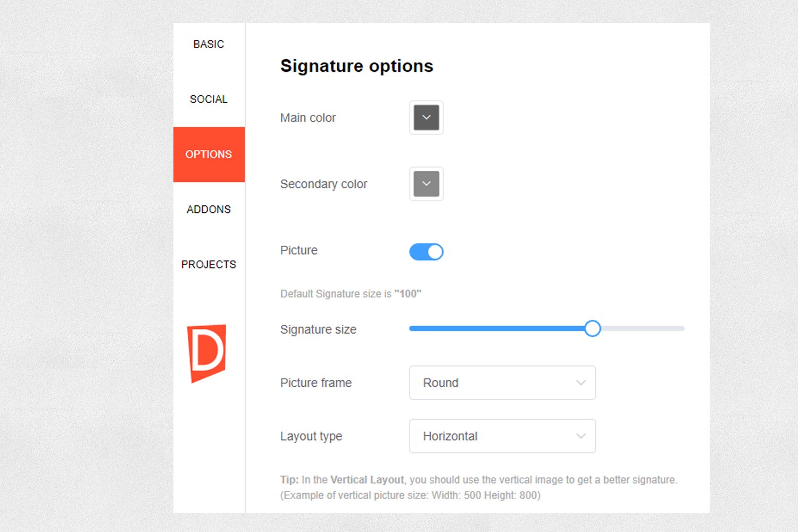Open the Main color dropdown arrow
Image resolution: width=798 pixels, height=532 pixels.
[x=426, y=118]
